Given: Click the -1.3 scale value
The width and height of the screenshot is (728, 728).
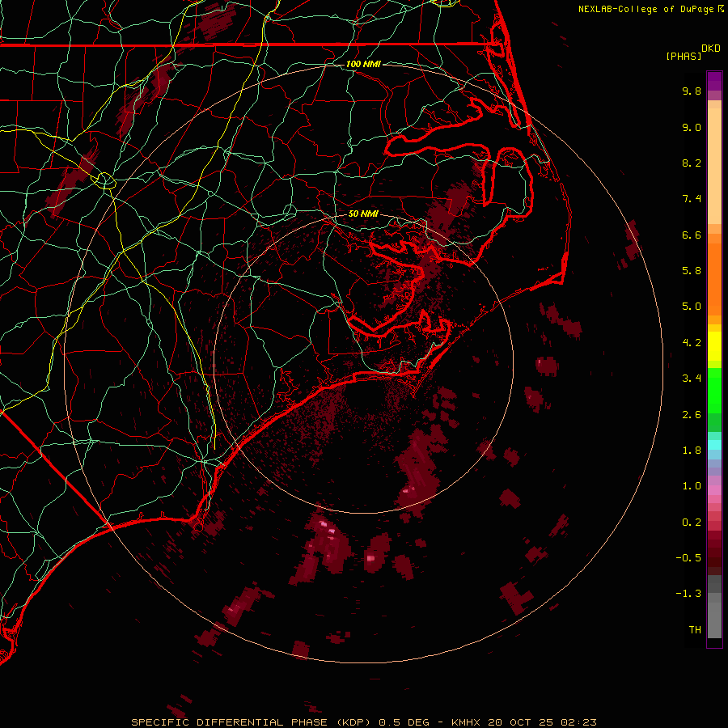Looking at the screenshot, I should 688,594.
